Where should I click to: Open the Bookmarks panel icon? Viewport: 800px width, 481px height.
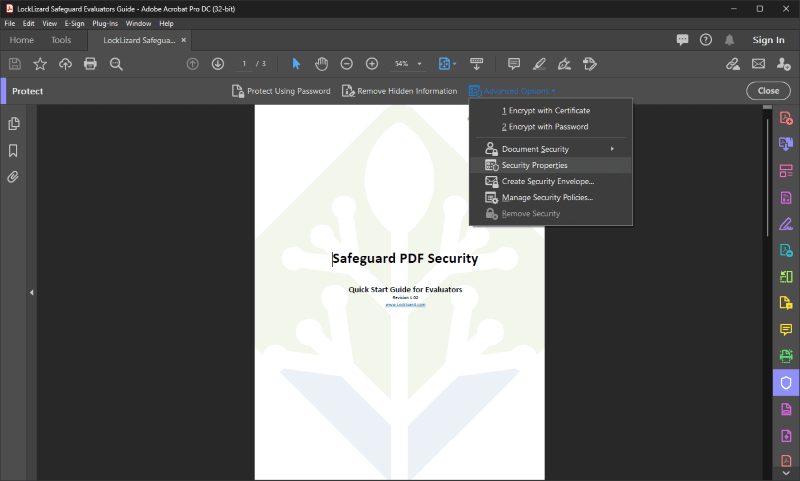pyautogui.click(x=13, y=150)
